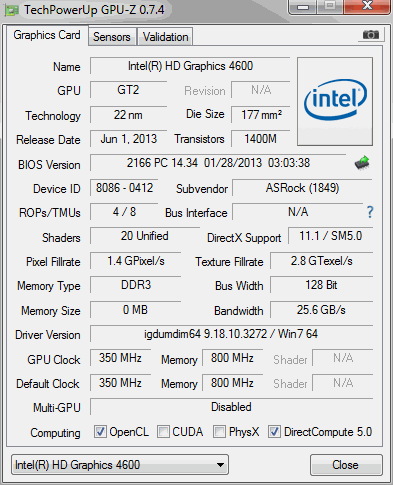Click the GPU-Z title bar app icon

(x=11, y=10)
